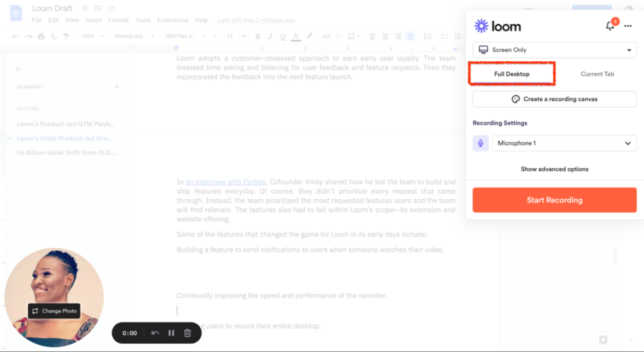Screen dimensions: 644x352
Task: Open the Microphone 1 dropdown
Action: pos(564,143)
